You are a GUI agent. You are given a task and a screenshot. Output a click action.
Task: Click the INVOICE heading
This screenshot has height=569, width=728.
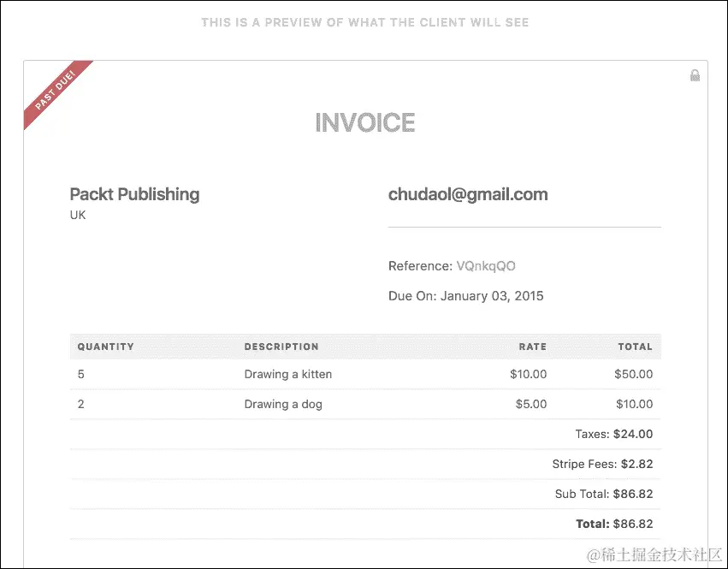pos(365,122)
